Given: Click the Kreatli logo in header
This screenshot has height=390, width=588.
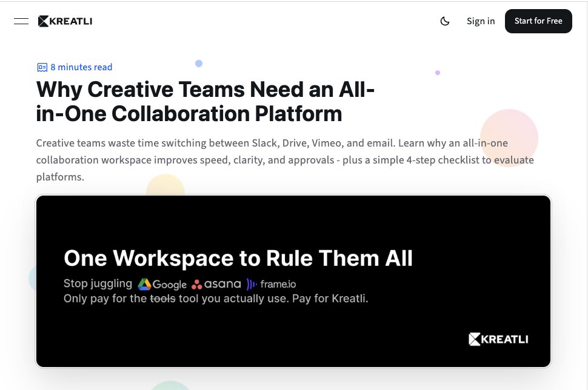Looking at the screenshot, I should (x=65, y=21).
